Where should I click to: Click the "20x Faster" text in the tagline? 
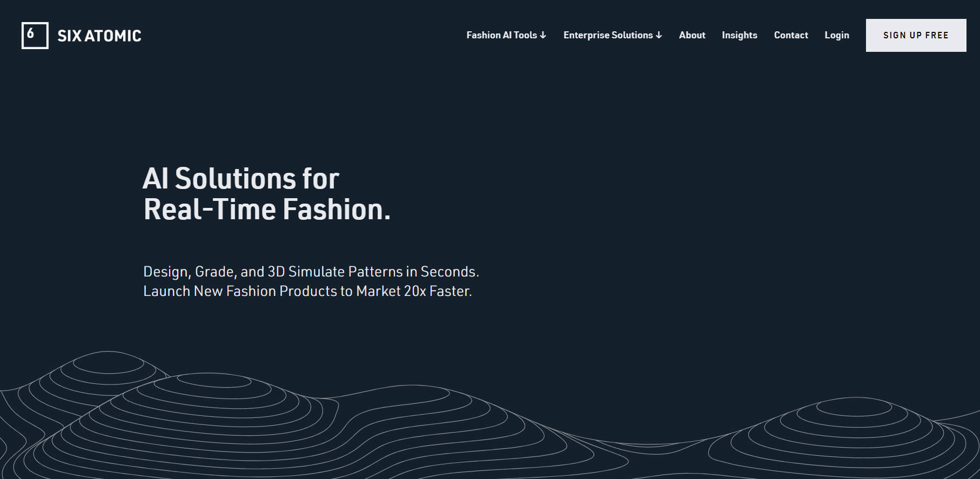tap(438, 292)
